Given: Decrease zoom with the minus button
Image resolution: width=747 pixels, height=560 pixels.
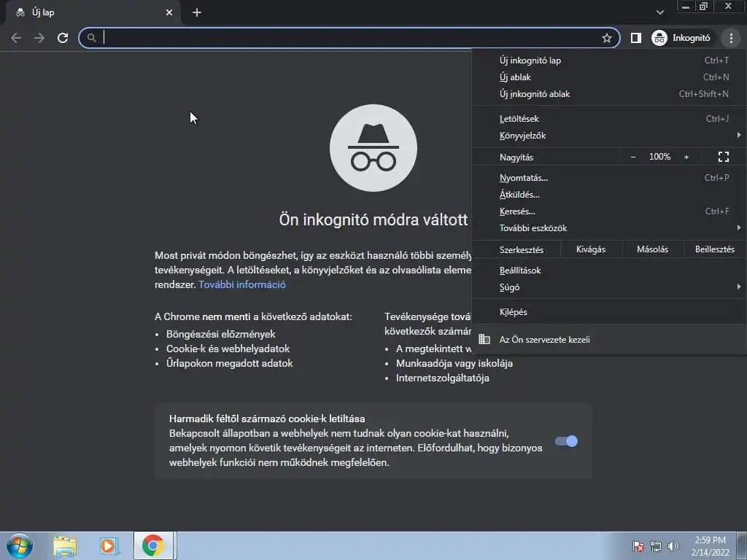Looking at the screenshot, I should [x=633, y=157].
